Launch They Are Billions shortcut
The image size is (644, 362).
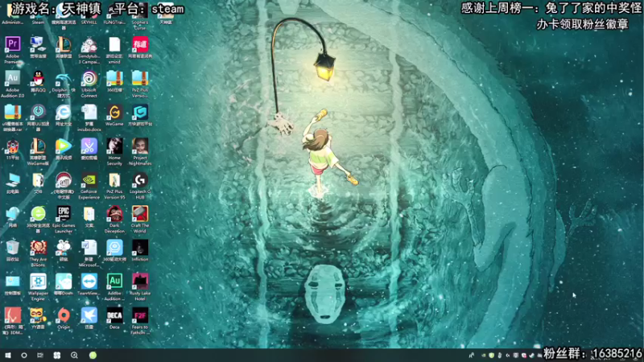coord(38,248)
